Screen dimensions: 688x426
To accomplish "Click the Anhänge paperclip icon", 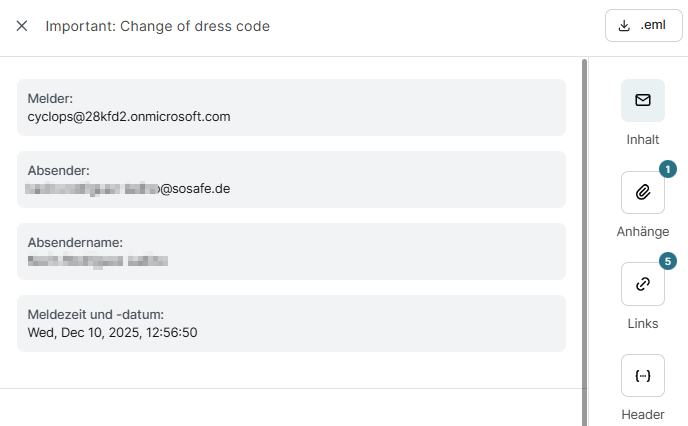I will pyautogui.click(x=642, y=192).
